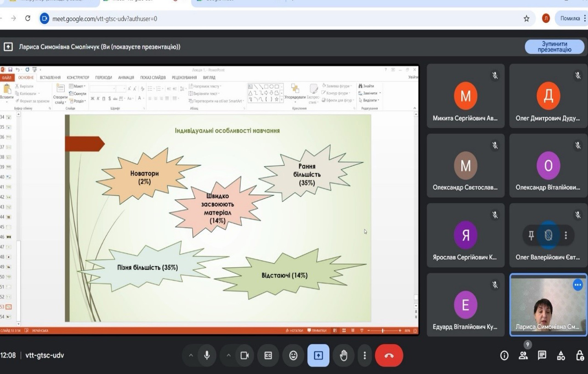Show the participants list icon
Viewport: 588px width, 374px height.
coord(523,355)
